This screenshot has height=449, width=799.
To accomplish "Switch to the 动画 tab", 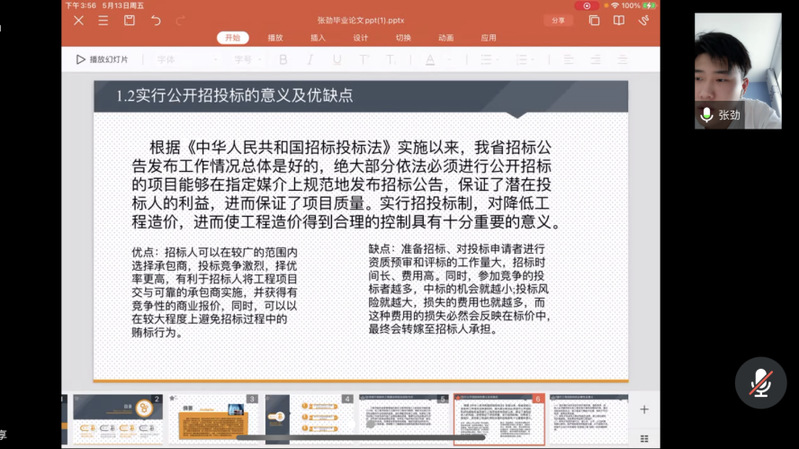I will (446, 38).
